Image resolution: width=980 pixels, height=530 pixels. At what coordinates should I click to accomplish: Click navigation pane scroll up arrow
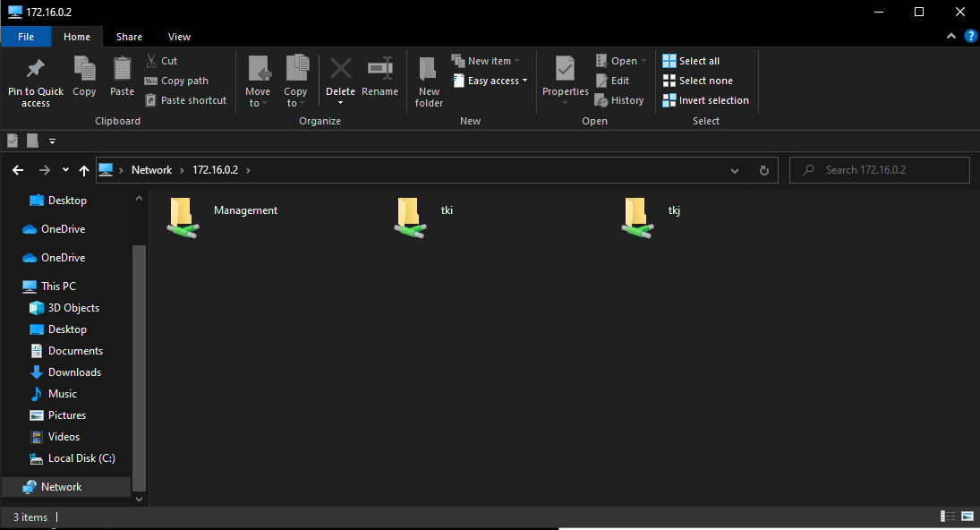[139, 198]
